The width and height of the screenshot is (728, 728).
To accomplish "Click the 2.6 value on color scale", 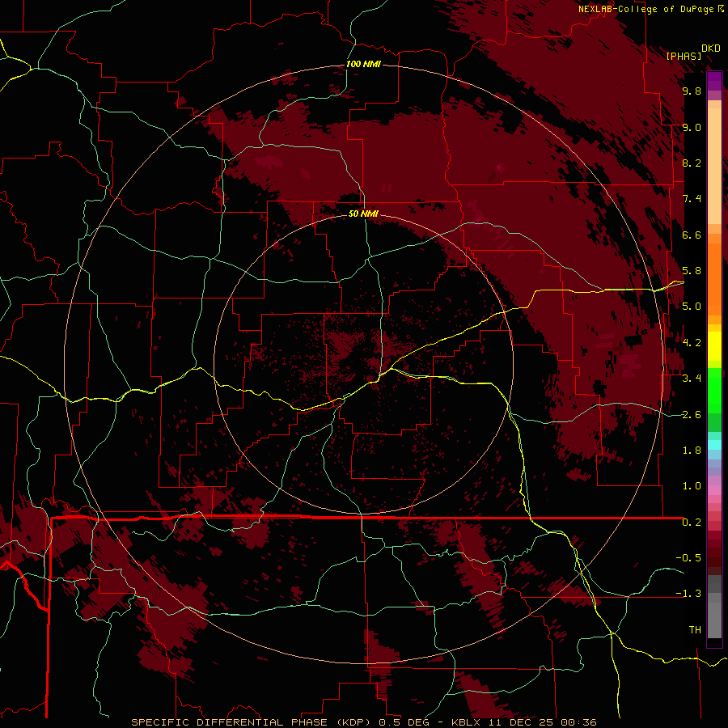I will point(692,415).
